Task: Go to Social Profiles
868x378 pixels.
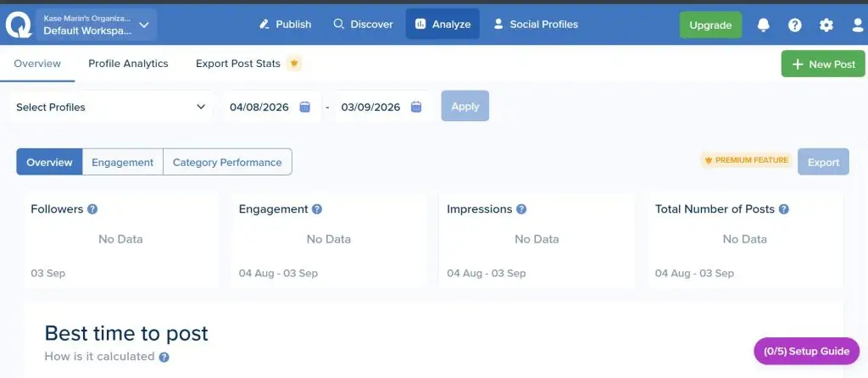Action: pyautogui.click(x=536, y=25)
